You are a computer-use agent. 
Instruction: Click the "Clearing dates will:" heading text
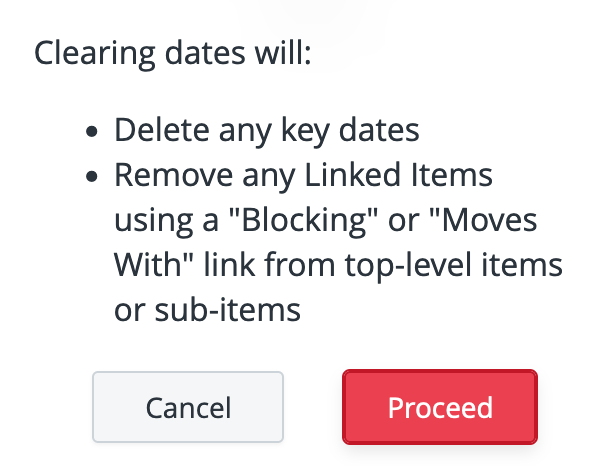[x=174, y=52]
